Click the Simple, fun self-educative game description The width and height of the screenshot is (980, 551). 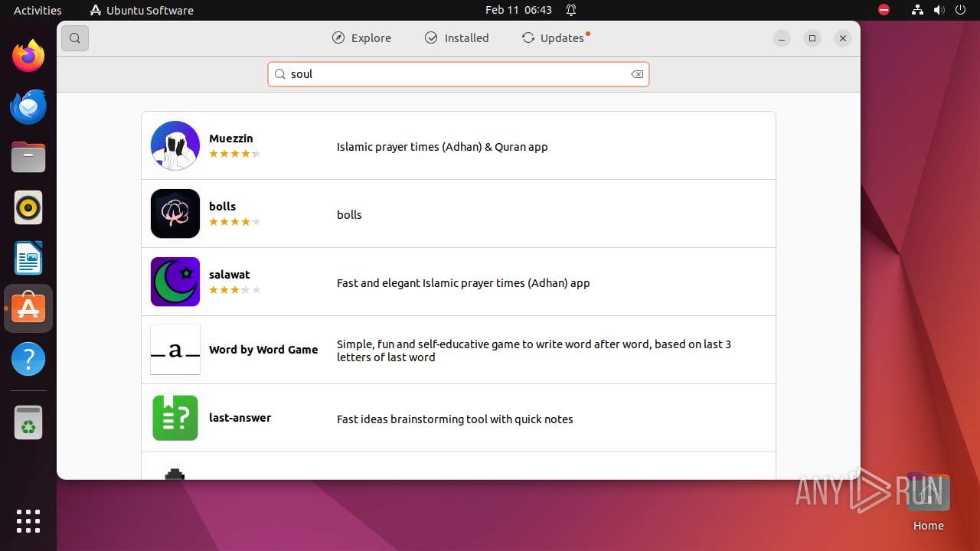[534, 350]
